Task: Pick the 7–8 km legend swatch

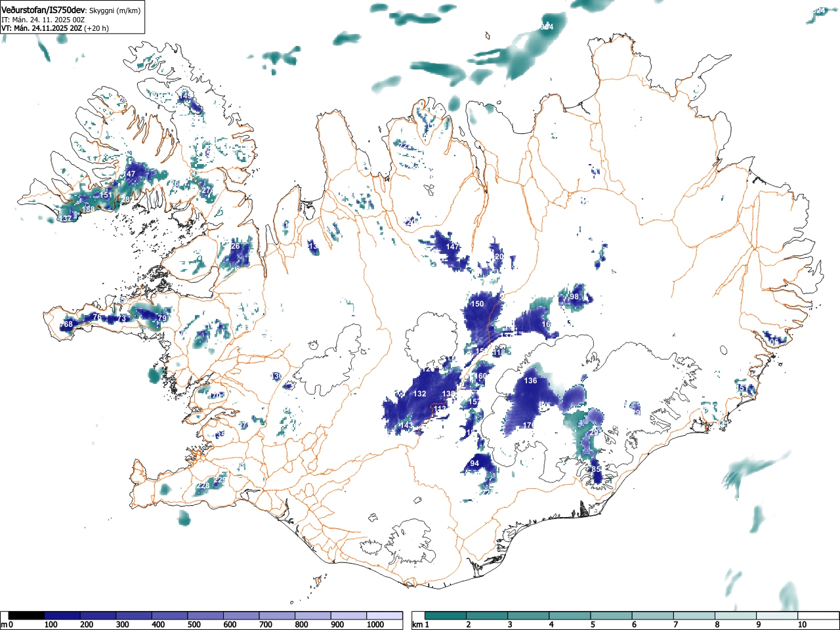Action: 694,616
